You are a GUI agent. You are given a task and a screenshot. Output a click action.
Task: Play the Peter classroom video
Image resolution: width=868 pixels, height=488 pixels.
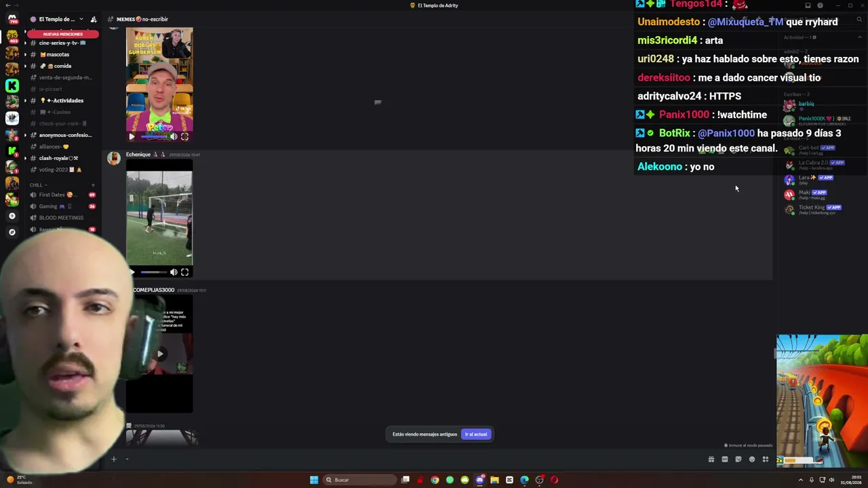tap(132, 136)
